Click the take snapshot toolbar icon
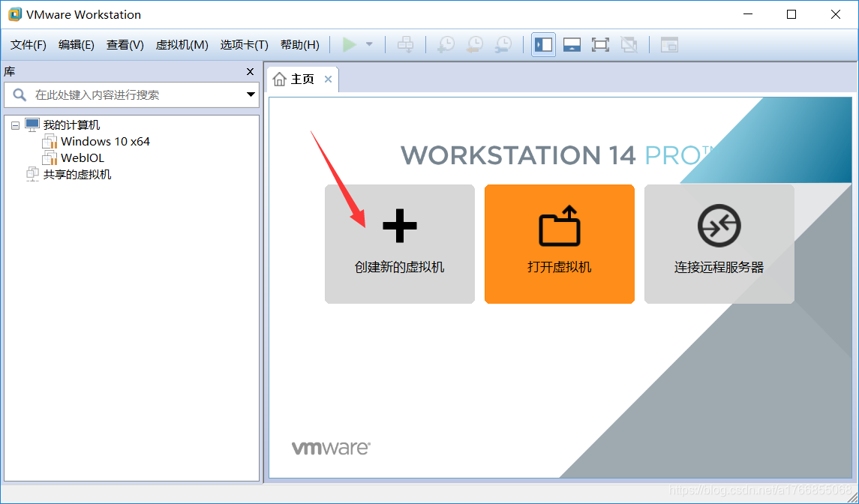 point(446,44)
